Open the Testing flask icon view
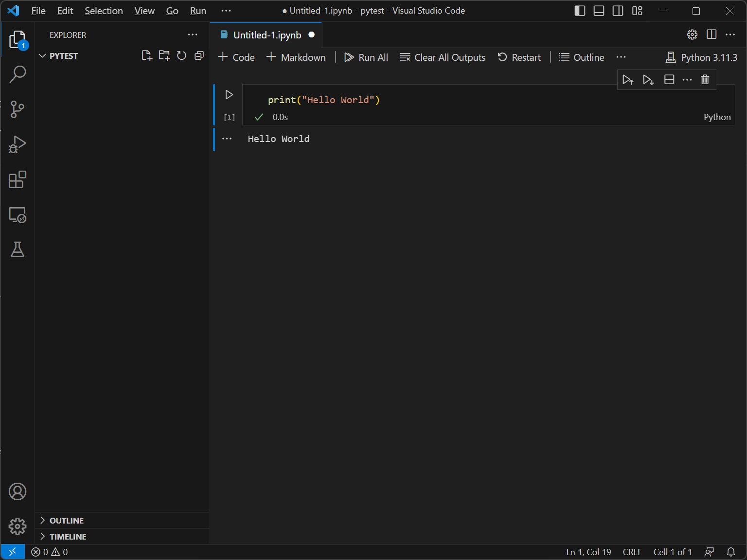The width and height of the screenshot is (747, 560). coord(18,249)
